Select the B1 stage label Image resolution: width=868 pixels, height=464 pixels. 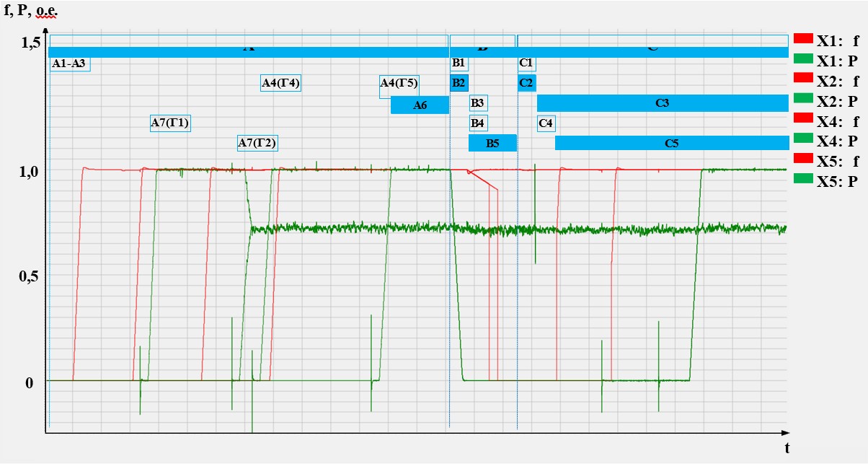point(459,64)
